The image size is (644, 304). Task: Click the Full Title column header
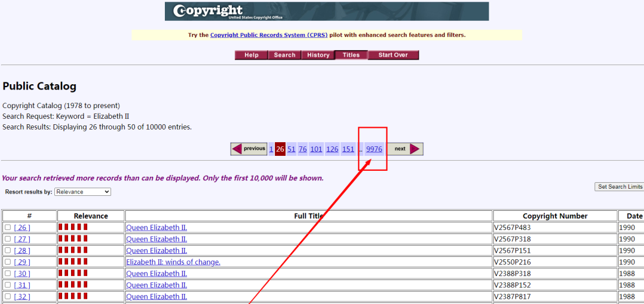click(x=309, y=216)
